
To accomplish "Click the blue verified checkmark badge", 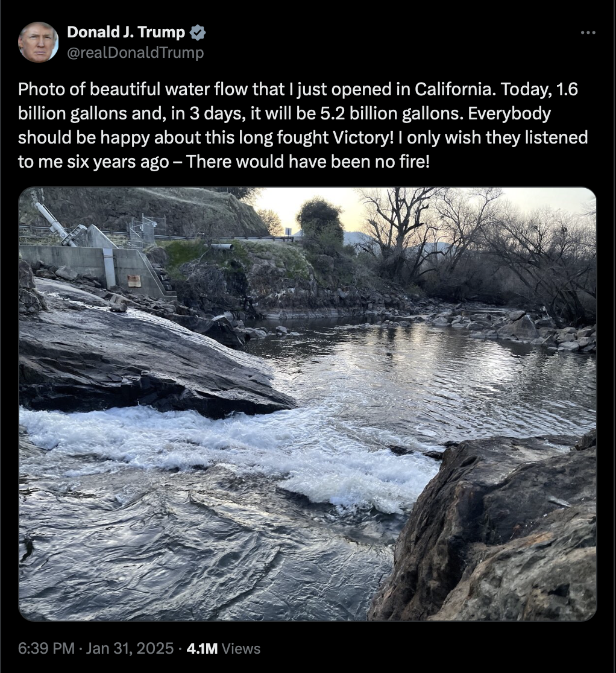I will 198,33.
